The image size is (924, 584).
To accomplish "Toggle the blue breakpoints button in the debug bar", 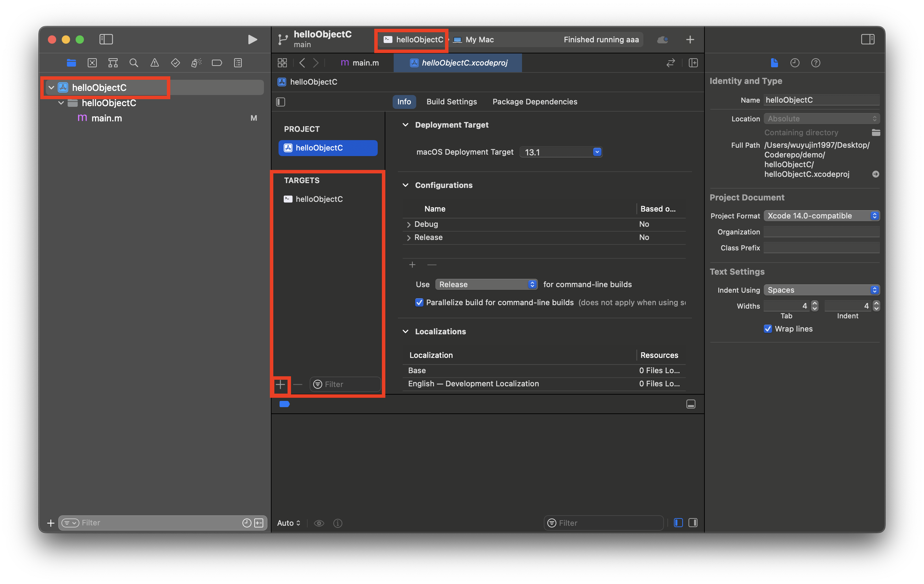I will (284, 404).
